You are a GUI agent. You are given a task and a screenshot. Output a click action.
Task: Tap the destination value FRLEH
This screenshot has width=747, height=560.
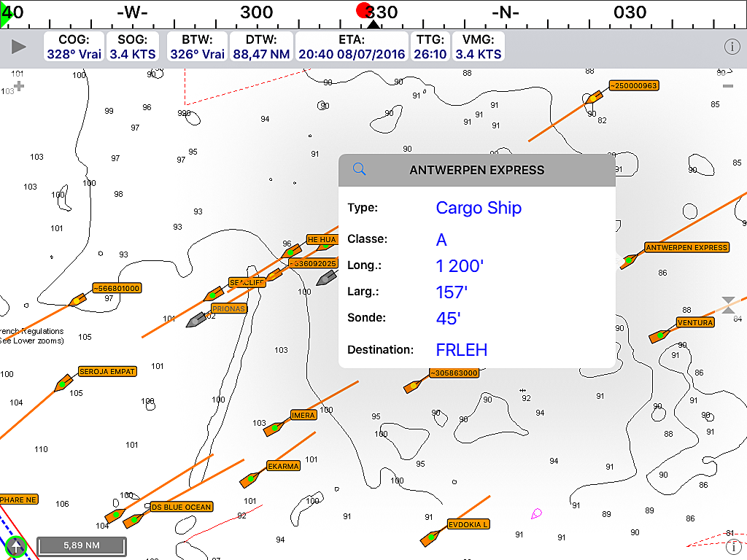tap(462, 349)
